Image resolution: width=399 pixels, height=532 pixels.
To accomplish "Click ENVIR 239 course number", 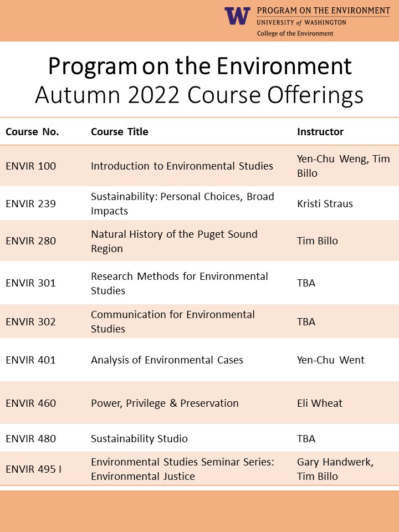I will [31, 203].
